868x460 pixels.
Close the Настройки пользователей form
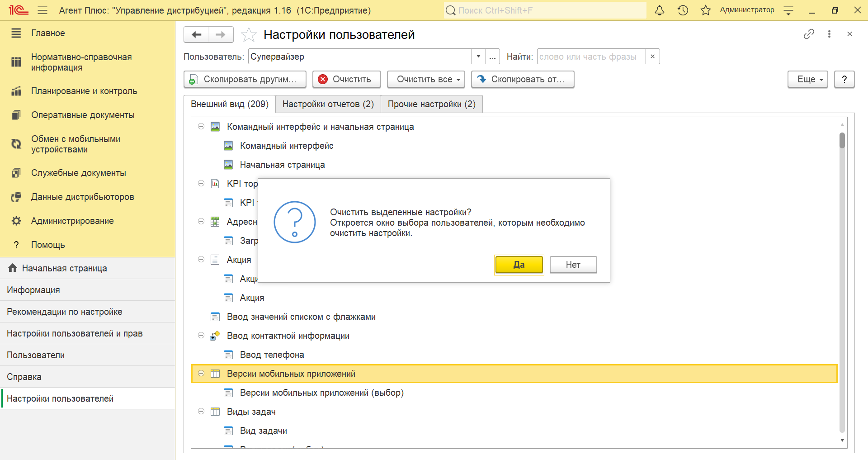[x=849, y=34]
